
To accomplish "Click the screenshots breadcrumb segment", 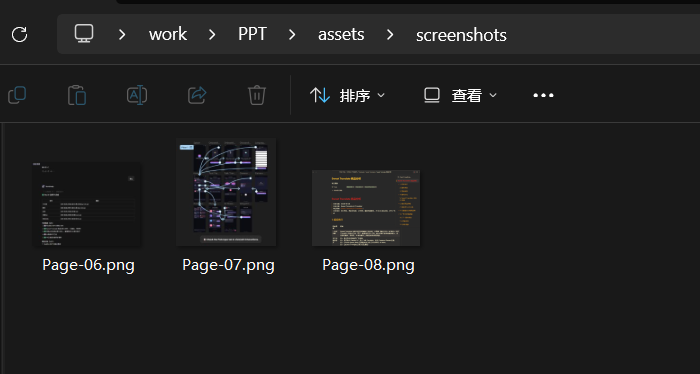I will (461, 35).
